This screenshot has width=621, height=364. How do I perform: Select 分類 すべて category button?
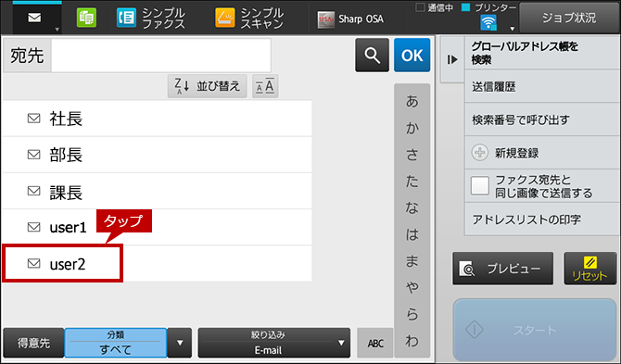coord(115,343)
